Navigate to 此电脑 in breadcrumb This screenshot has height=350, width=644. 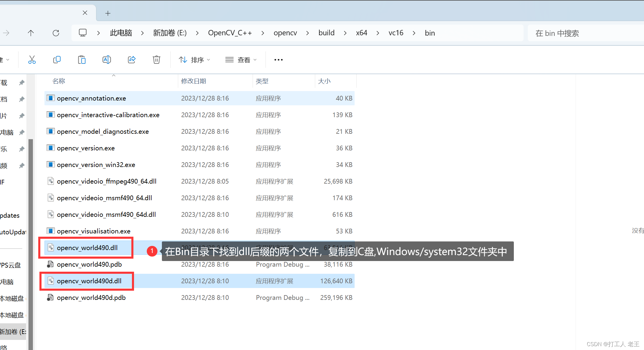click(121, 33)
